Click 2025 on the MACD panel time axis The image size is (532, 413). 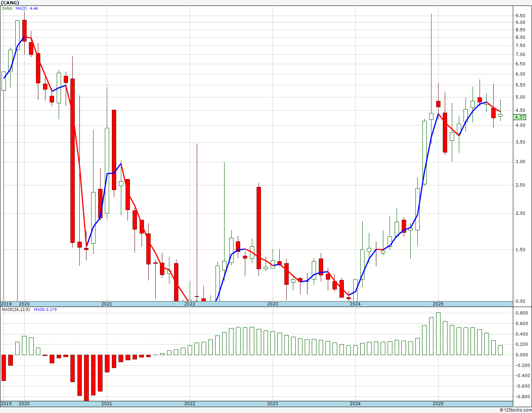pyautogui.click(x=438, y=404)
